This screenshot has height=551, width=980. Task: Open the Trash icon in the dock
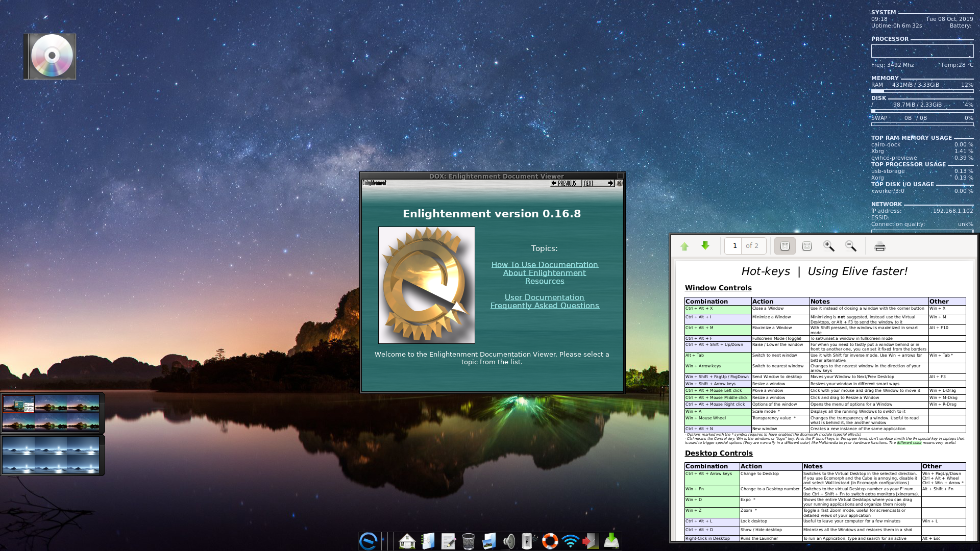[468, 541]
